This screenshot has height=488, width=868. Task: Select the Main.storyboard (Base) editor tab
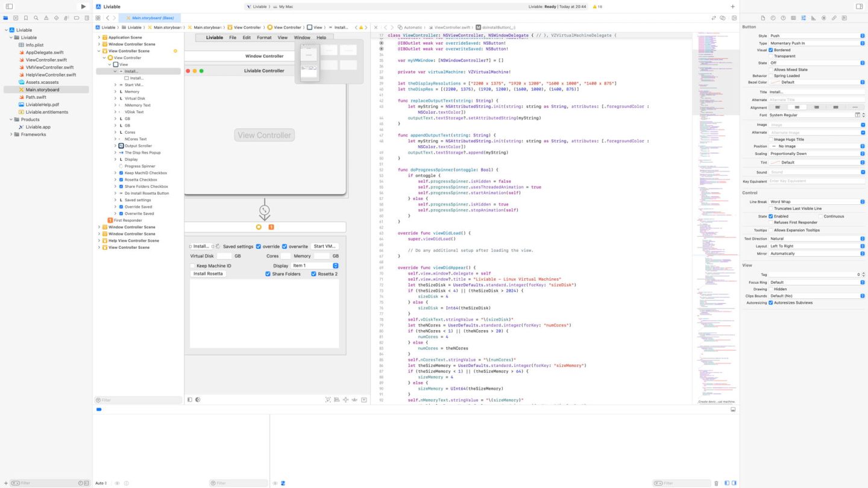point(149,18)
